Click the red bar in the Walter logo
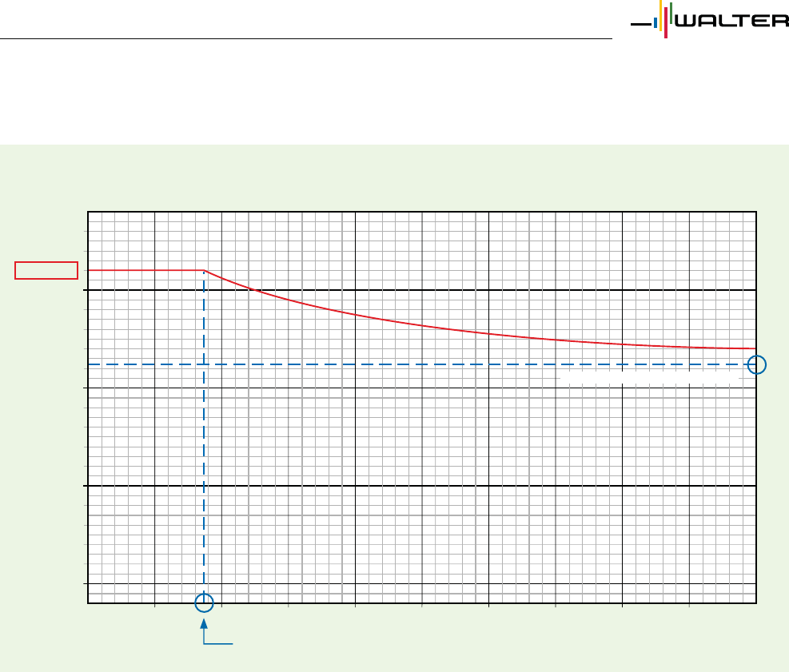The width and height of the screenshot is (789, 672). point(665,25)
